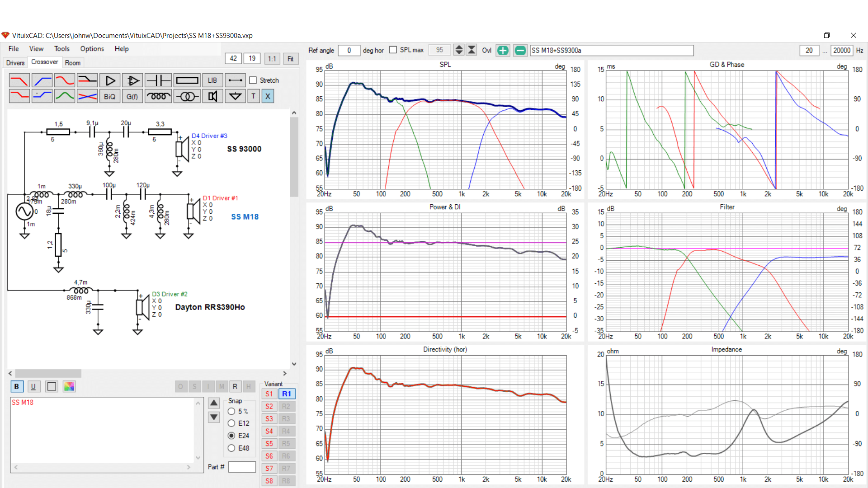This screenshot has height=488, width=868.
Task: Add an operational amplifier block
Action: click(132, 80)
